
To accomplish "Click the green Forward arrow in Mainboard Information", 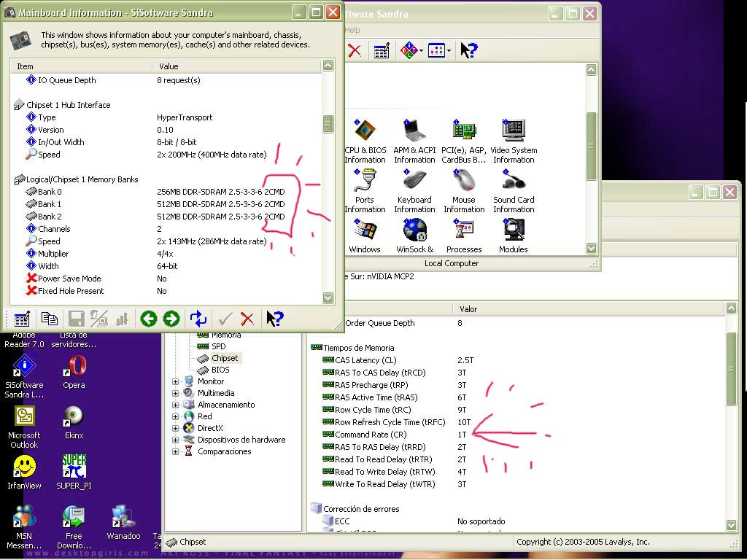I will [171, 319].
